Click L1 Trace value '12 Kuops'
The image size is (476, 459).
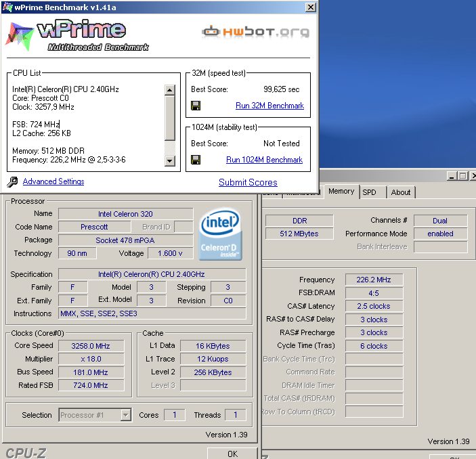pyautogui.click(x=213, y=359)
